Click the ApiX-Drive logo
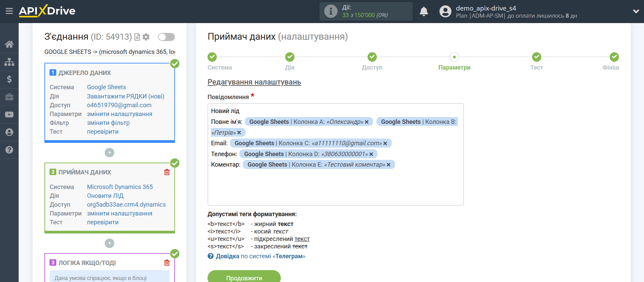The height and width of the screenshot is (282, 644). [47, 11]
